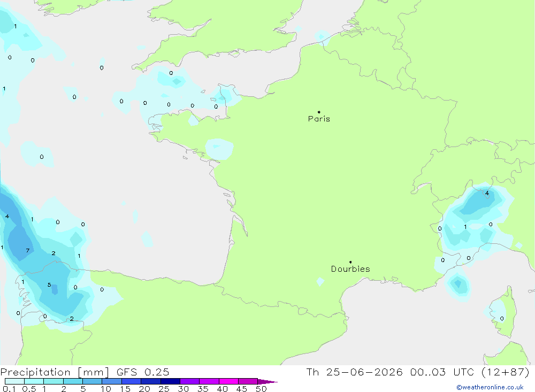Click the legend label '10'
Image resolution: width=535 pixels, height=392 pixels.
(105, 389)
